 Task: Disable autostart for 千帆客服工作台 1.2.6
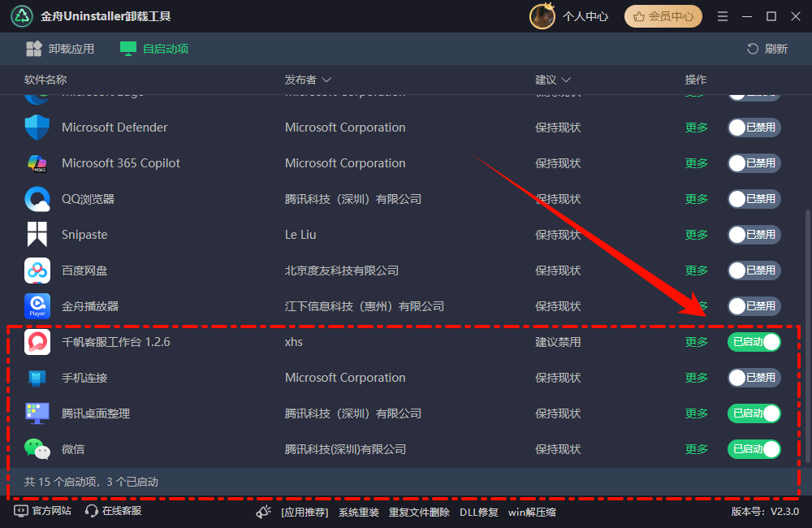[x=754, y=342]
